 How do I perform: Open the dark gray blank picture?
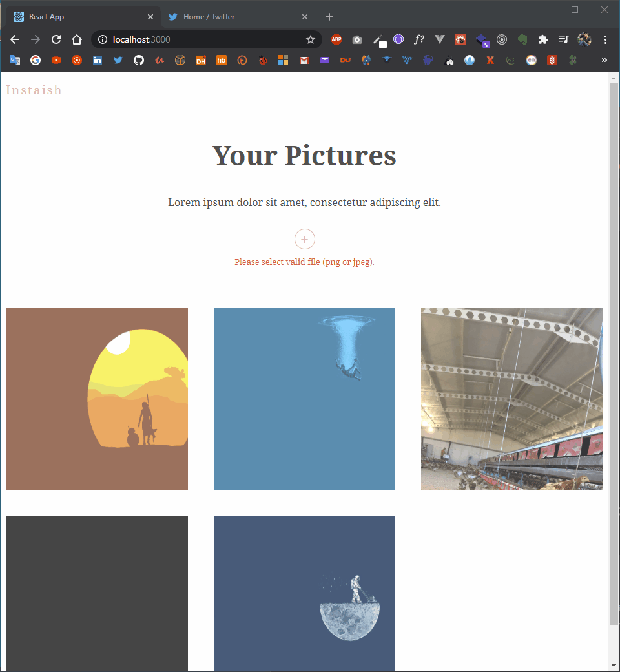[x=97, y=594]
